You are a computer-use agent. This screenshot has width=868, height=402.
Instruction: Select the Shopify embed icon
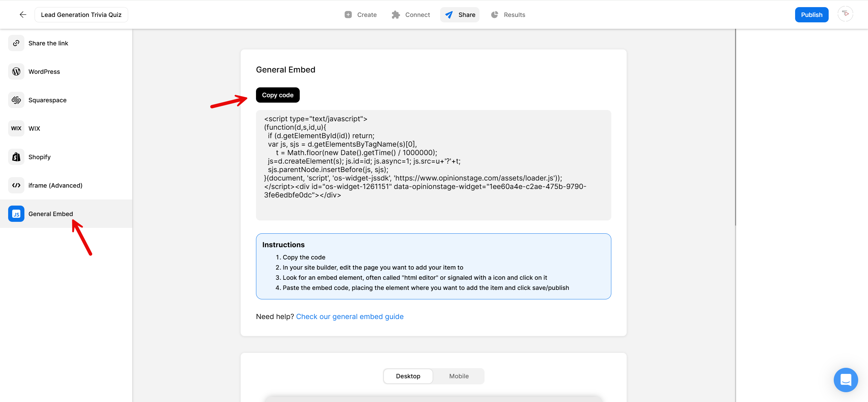click(16, 157)
